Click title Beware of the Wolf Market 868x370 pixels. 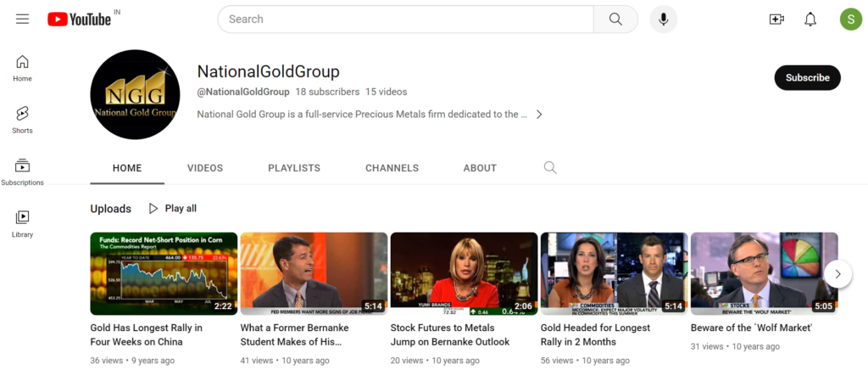(751, 328)
